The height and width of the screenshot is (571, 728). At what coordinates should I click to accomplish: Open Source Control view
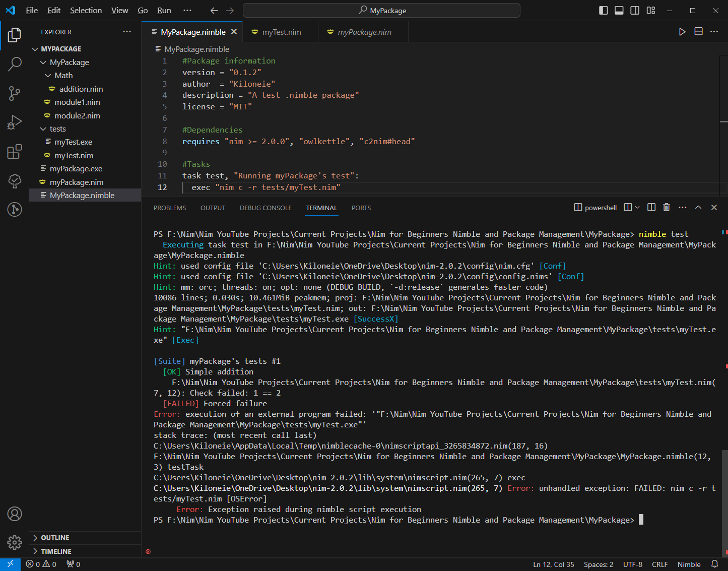coord(15,93)
